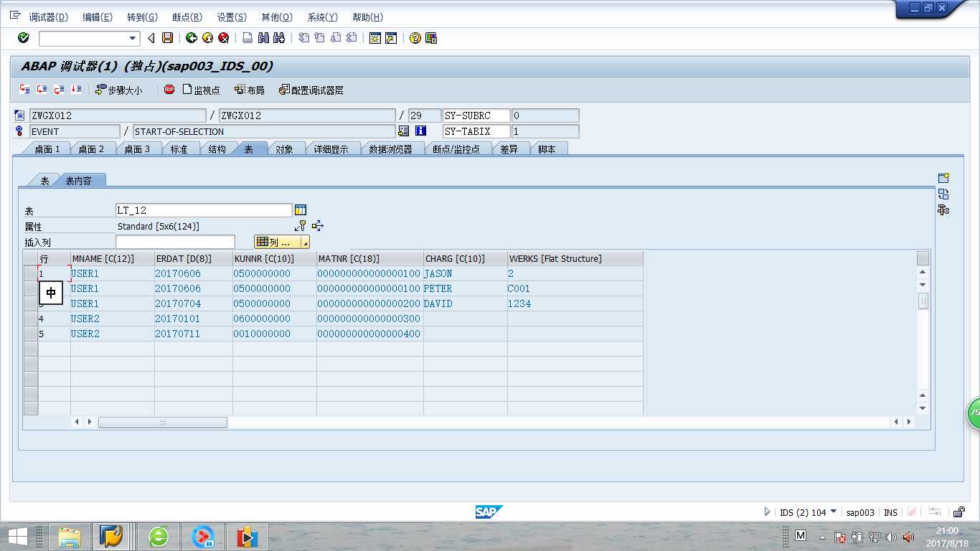The height and width of the screenshot is (551, 980).
Task: Click the table icon next to LT_12
Action: click(x=301, y=210)
